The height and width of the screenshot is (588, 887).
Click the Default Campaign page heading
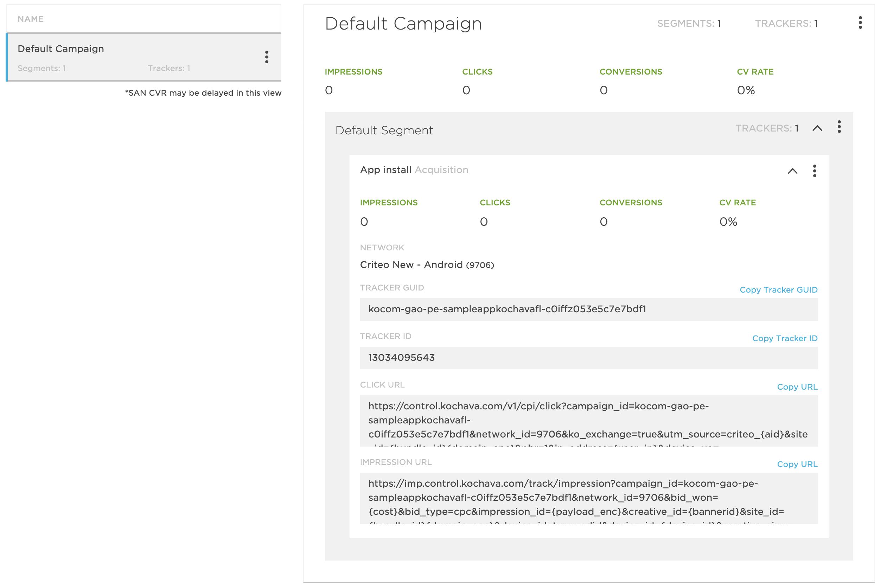(x=403, y=24)
